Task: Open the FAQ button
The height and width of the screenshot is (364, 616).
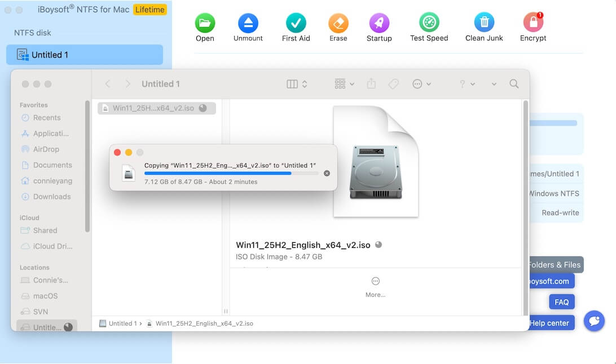Action: (562, 302)
